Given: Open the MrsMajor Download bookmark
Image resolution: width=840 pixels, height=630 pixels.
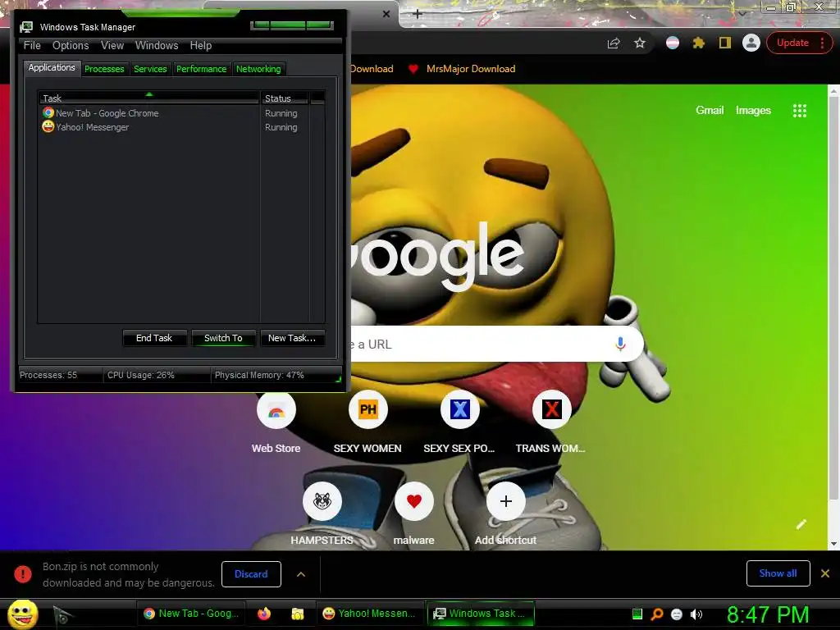Looking at the screenshot, I should pyautogui.click(x=470, y=69).
